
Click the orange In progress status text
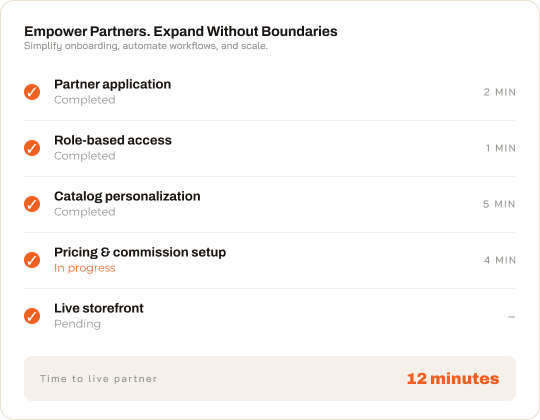pos(85,268)
